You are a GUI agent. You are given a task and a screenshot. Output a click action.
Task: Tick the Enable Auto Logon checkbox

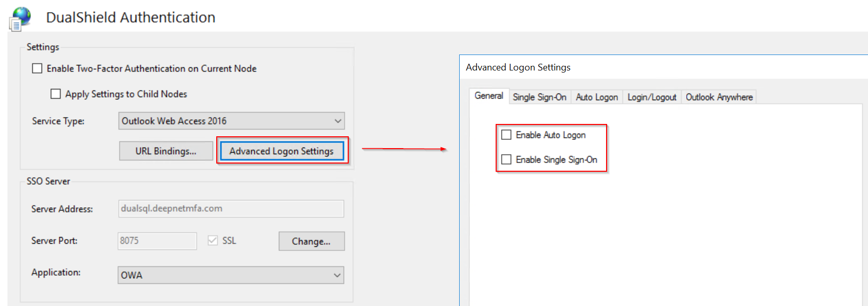pyautogui.click(x=506, y=135)
